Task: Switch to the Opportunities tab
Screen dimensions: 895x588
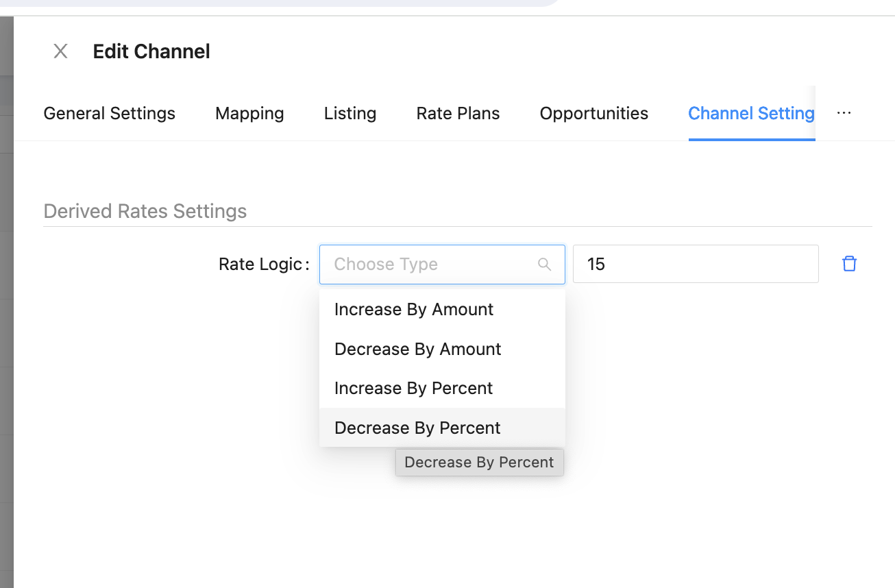Action: click(594, 113)
